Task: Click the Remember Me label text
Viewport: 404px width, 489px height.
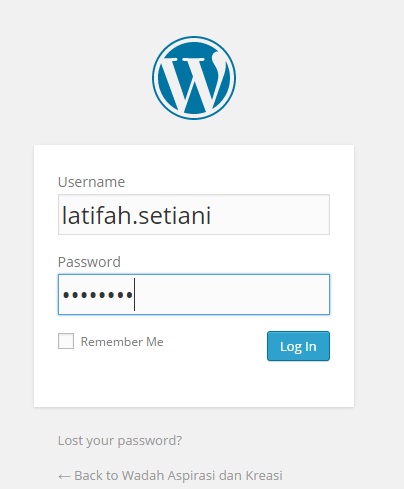Action: (x=122, y=342)
